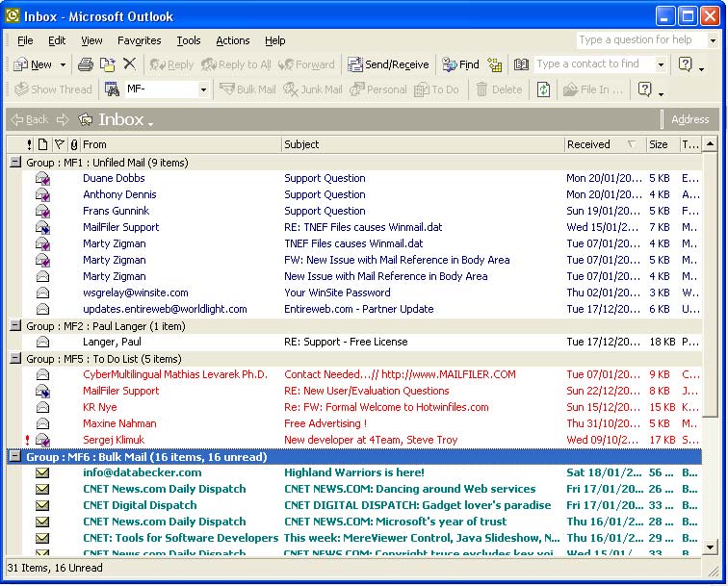The height and width of the screenshot is (586, 728).
Task: Open the Edit menu
Action: [x=57, y=40]
